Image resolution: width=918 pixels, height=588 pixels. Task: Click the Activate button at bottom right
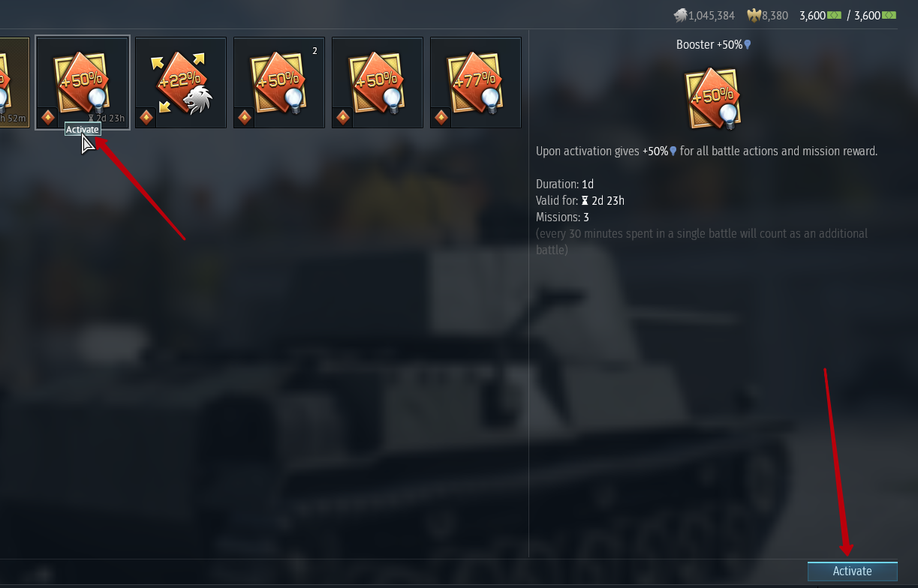pos(853,571)
